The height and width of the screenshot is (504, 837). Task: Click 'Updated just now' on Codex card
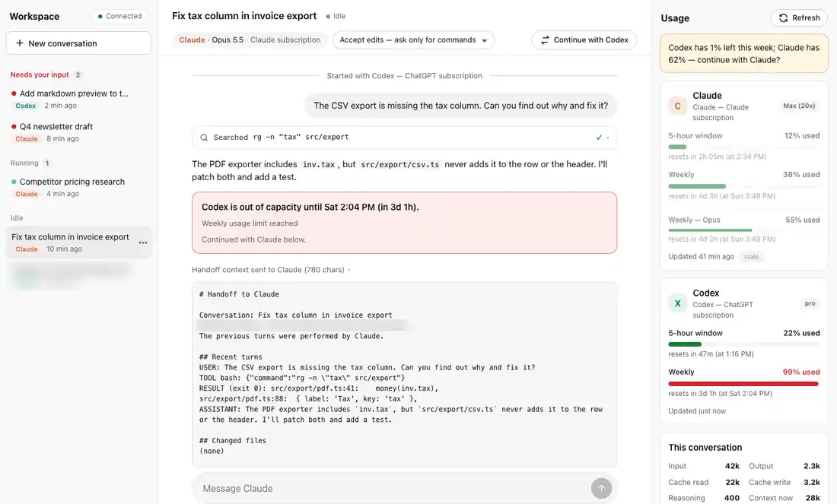point(697,411)
